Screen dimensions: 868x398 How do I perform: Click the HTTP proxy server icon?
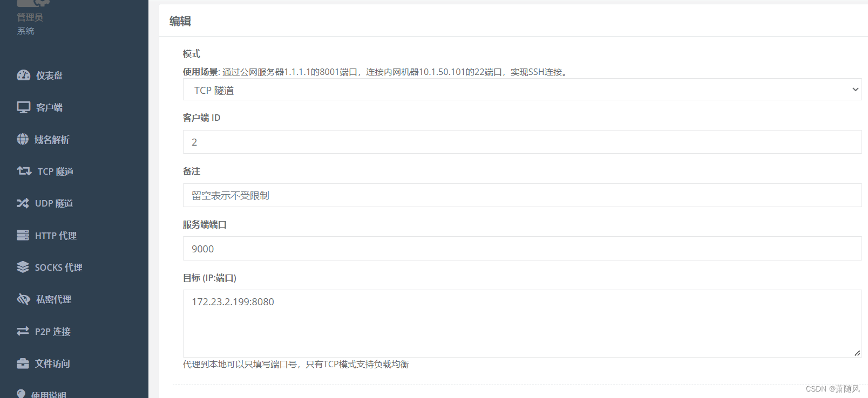[x=23, y=235]
